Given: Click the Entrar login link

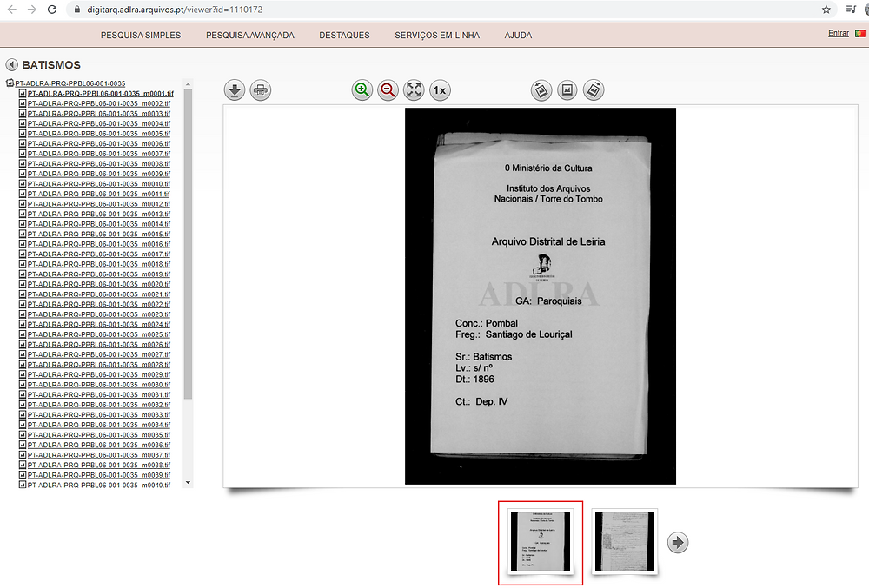Looking at the screenshot, I should tap(839, 33).
